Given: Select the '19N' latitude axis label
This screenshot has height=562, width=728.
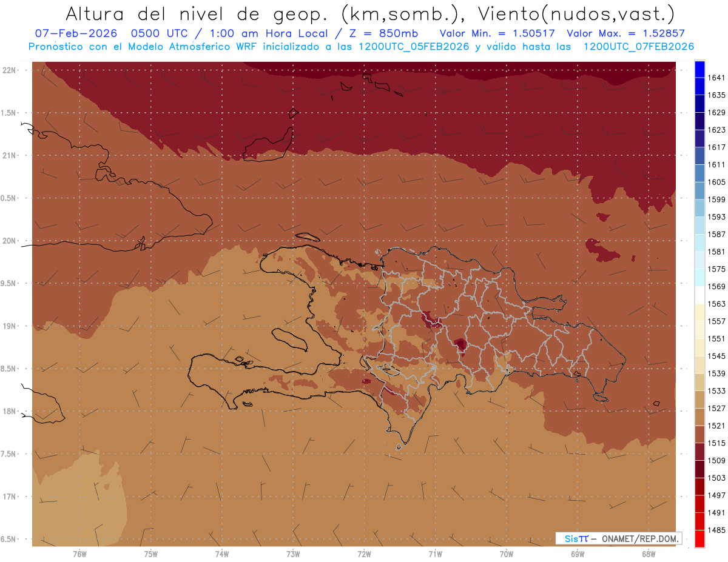Looking at the screenshot, I should pyautogui.click(x=10, y=326).
